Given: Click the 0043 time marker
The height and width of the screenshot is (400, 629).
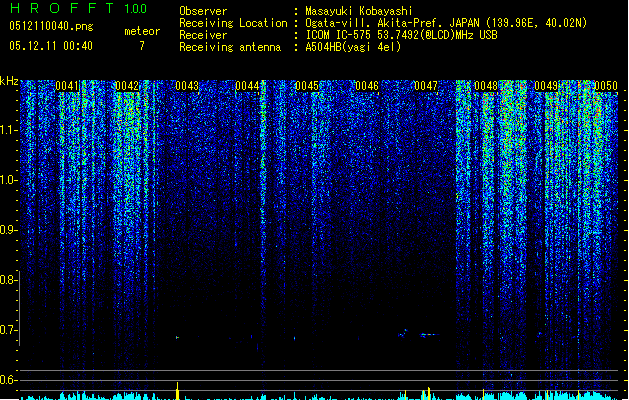Looking at the screenshot, I should coord(187,86).
